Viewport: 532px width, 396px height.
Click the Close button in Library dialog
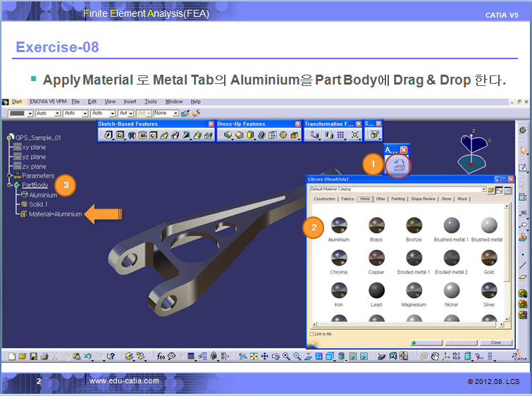click(x=495, y=342)
